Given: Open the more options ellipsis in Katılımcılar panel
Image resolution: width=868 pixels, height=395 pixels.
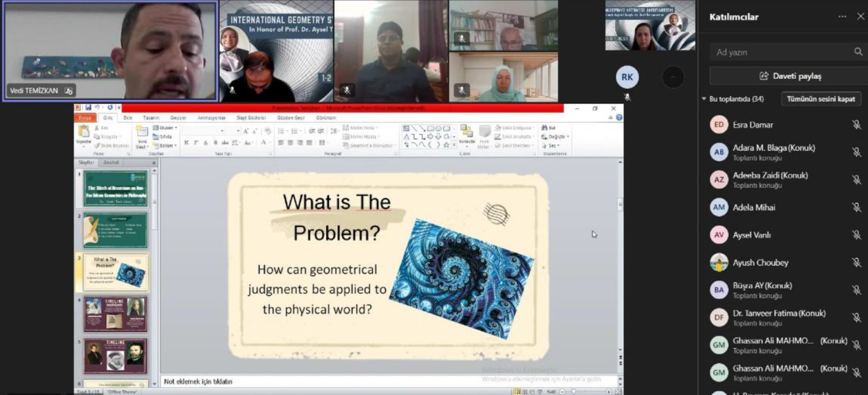Looking at the screenshot, I should [843, 17].
